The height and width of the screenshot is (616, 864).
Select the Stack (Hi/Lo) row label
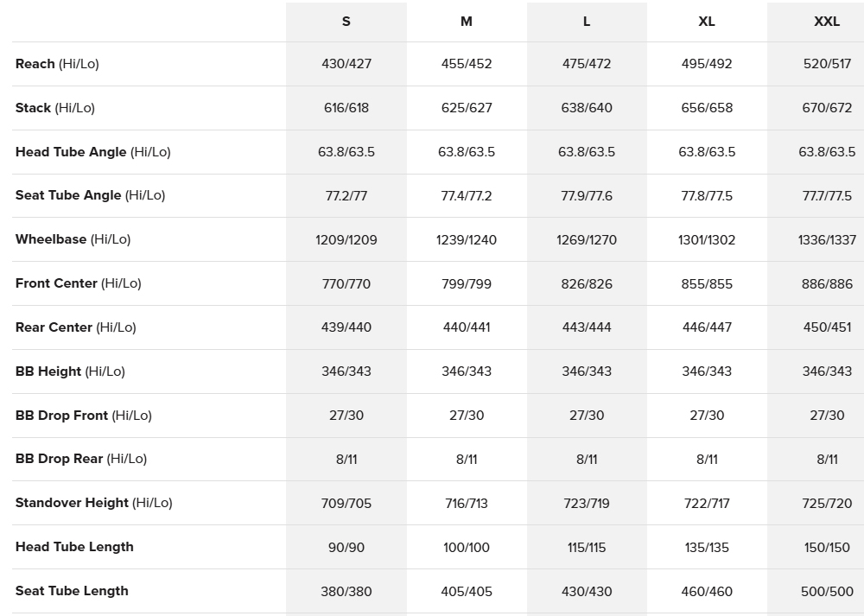point(55,108)
